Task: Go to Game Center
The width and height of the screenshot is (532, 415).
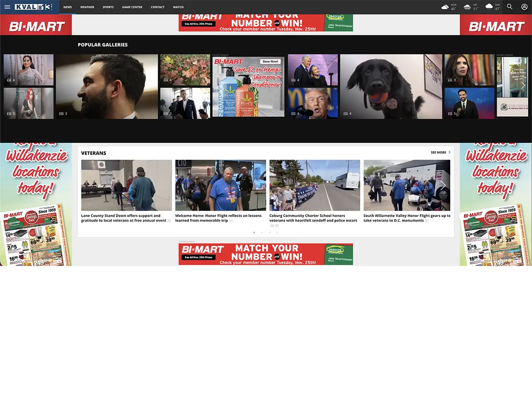Action: tap(132, 7)
